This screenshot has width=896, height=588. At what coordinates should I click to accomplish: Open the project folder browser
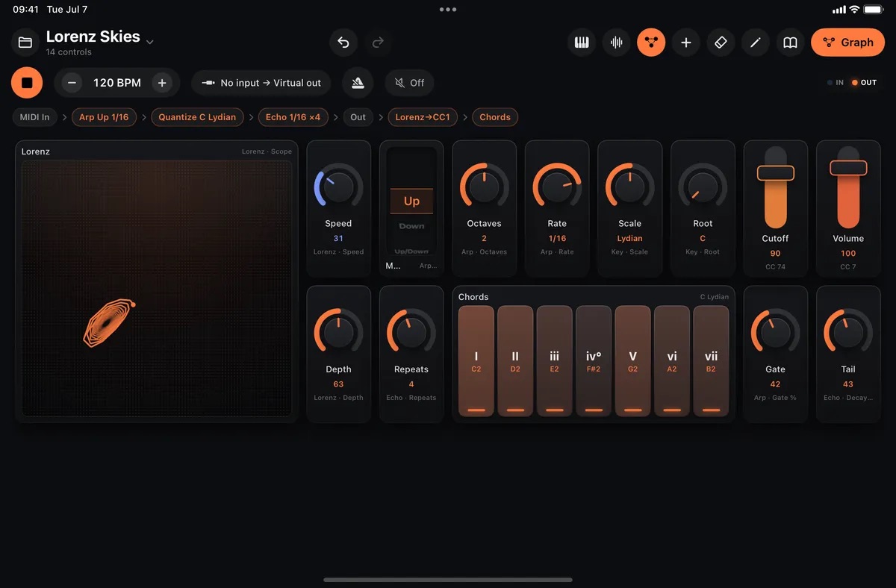[x=25, y=43]
